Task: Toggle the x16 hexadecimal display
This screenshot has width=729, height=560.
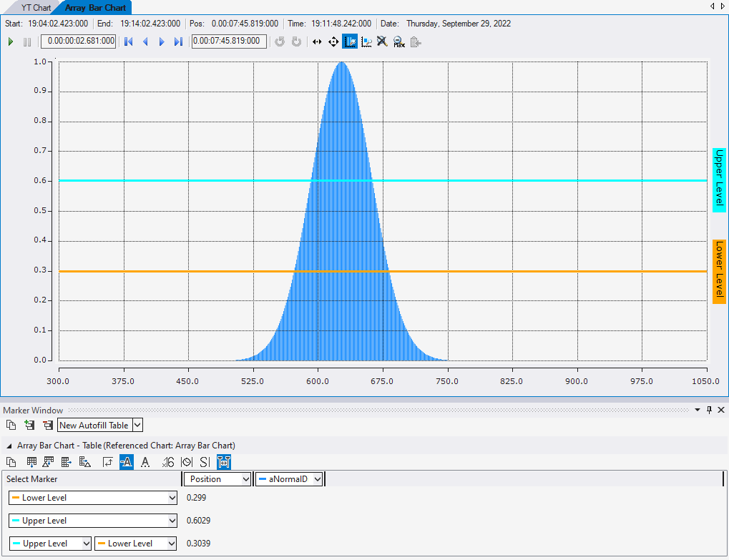Action: [x=168, y=462]
